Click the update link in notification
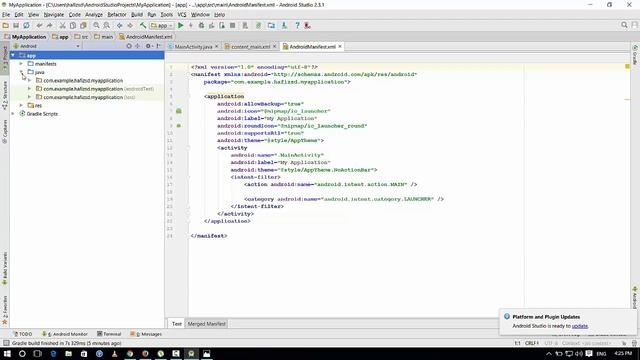The height and width of the screenshot is (360, 640). pos(580,326)
